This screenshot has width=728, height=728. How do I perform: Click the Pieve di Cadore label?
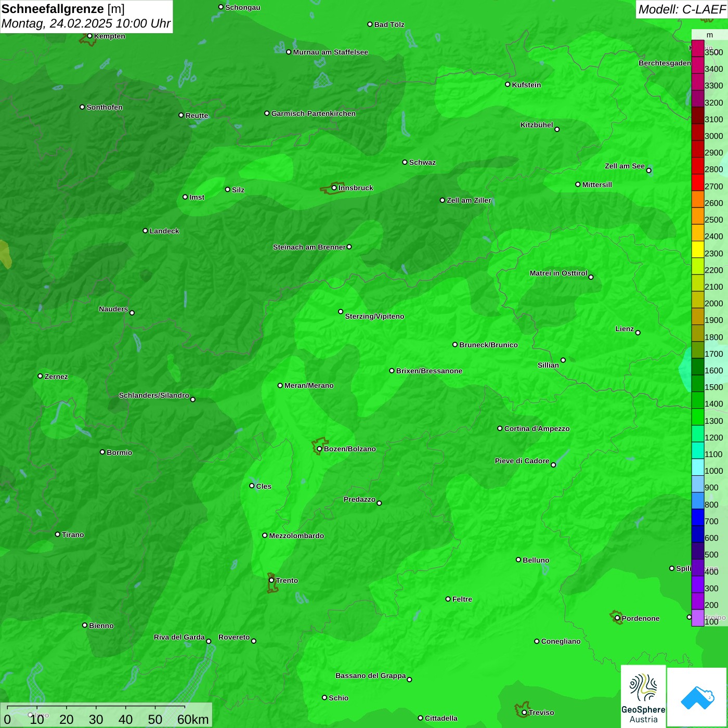[522, 461]
